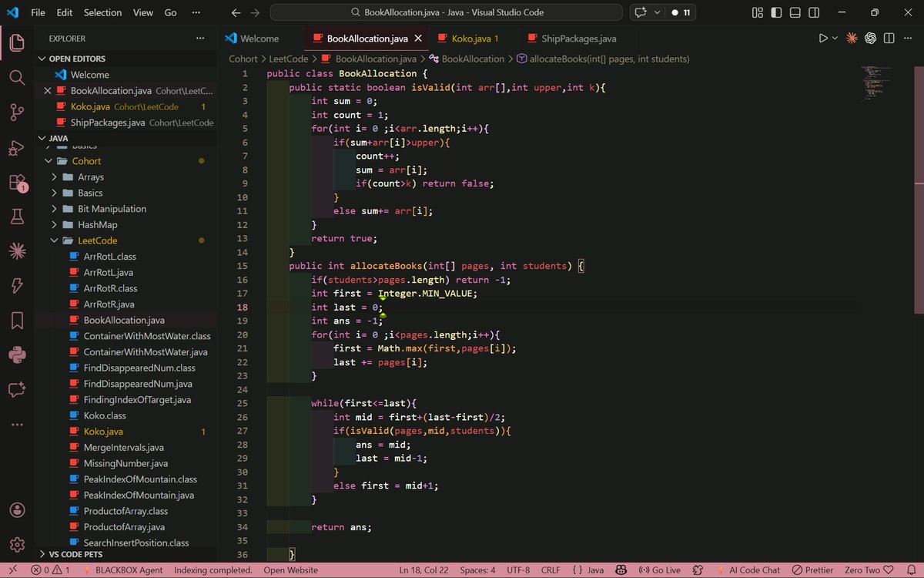The image size is (924, 578).
Task: Change the CRLF line ending setting
Action: coord(551,570)
